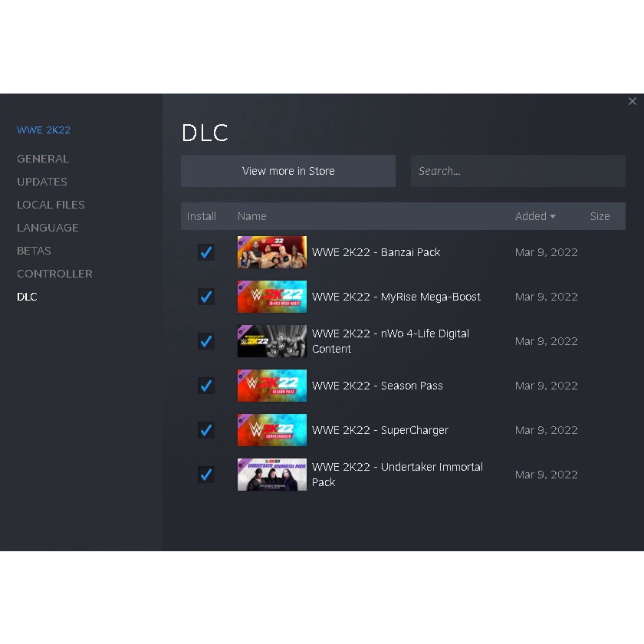Close the properties window with X
644x644 pixels.
coord(632,102)
